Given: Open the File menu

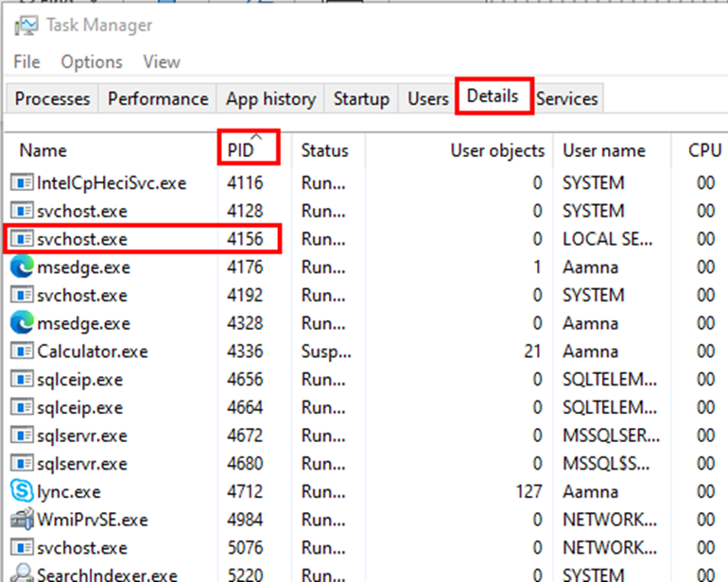Looking at the screenshot, I should click(26, 61).
